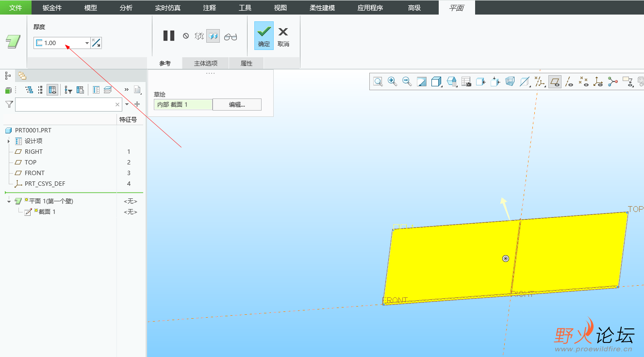Screen dimensions: 644x357
Task: Toggle spin center display icon
Action: 613,81
